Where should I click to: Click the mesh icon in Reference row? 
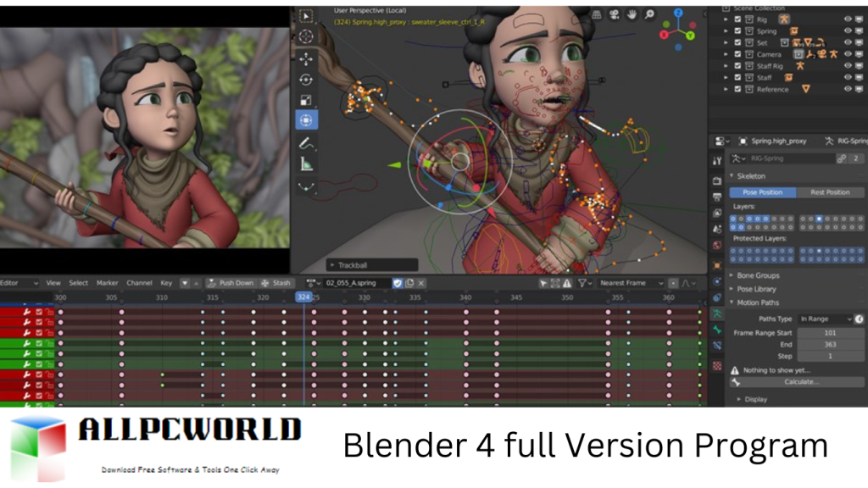coord(806,89)
